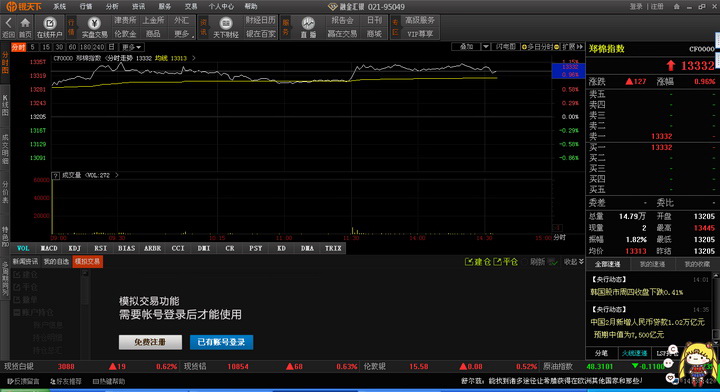The width and height of the screenshot is (720, 392).
Task: Expand the 扩展 double-arrow panel
Action: click(572, 47)
